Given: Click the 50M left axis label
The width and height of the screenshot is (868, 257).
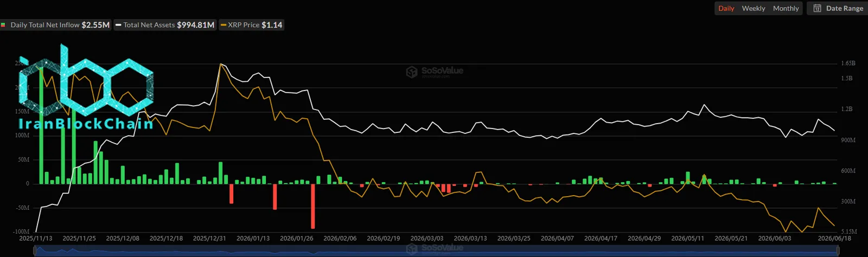Looking at the screenshot, I should pos(24,159).
